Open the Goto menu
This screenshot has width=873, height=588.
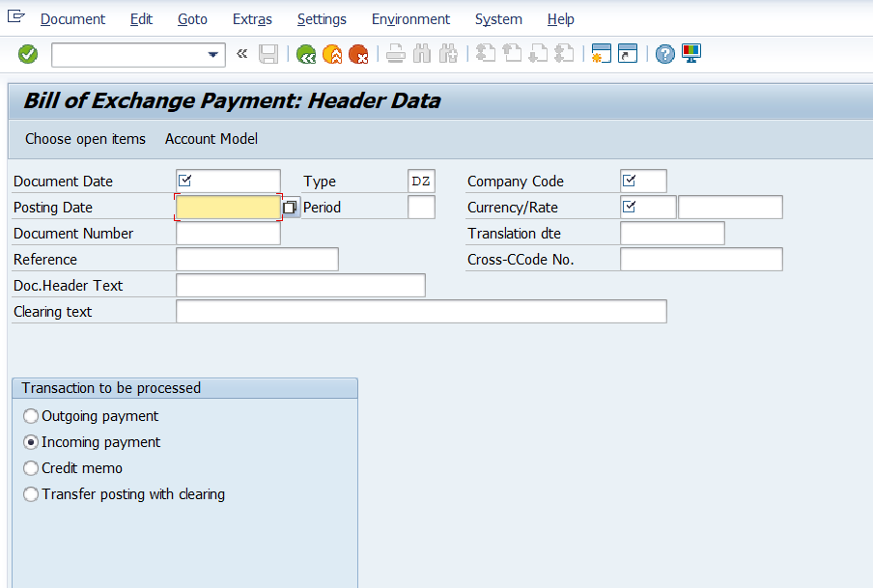192,19
